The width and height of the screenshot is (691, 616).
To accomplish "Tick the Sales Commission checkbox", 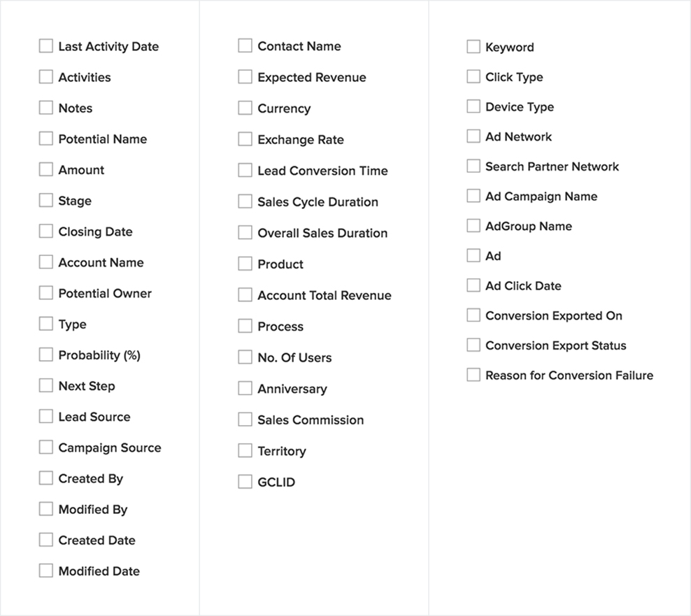I will click(x=245, y=420).
